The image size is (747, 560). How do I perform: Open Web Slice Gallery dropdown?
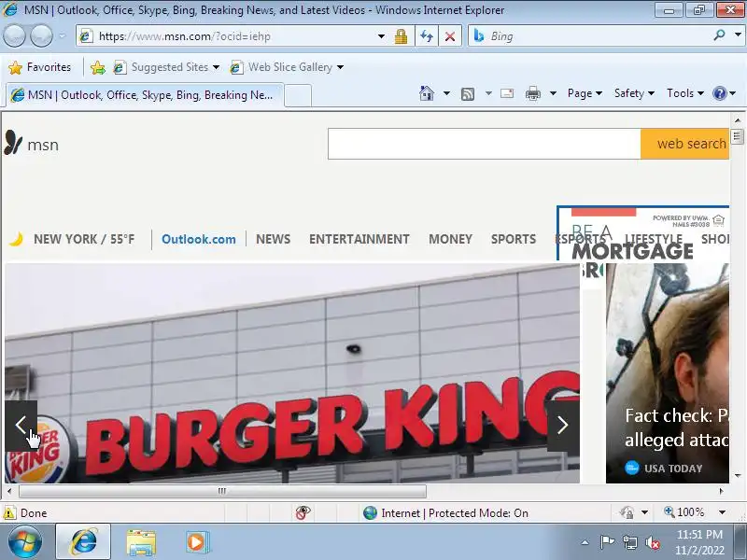(287, 67)
